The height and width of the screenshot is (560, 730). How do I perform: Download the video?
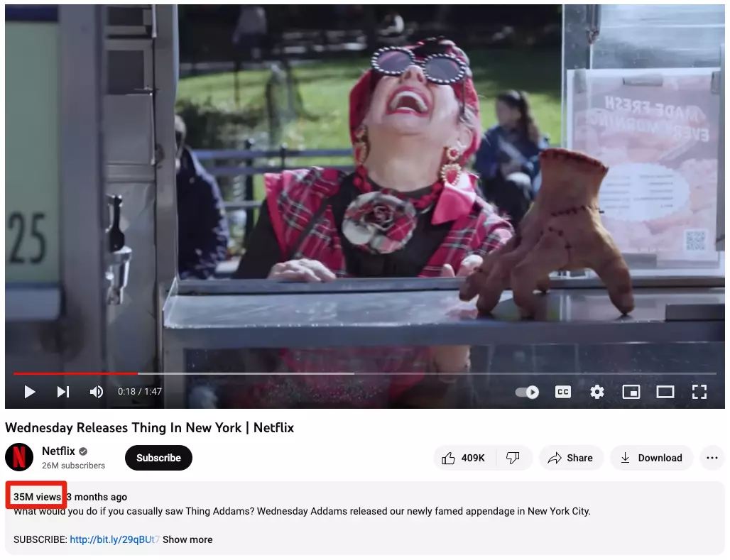[651, 458]
